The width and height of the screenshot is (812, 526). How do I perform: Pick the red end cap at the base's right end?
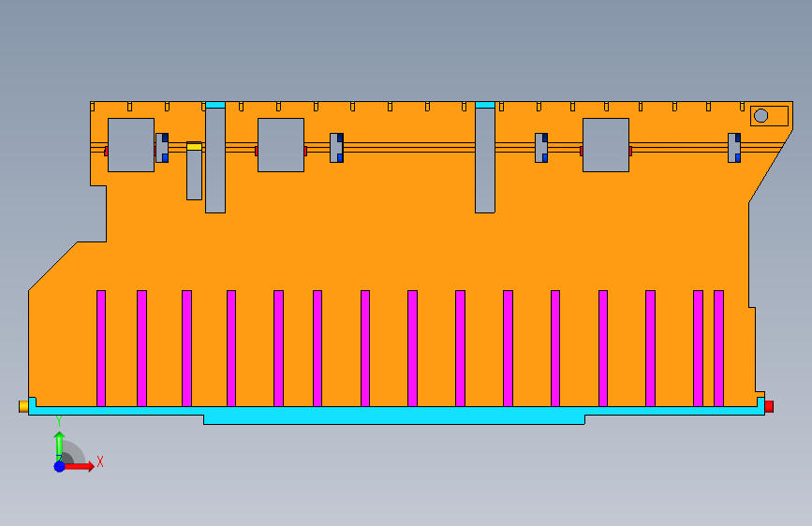pyautogui.click(x=769, y=406)
